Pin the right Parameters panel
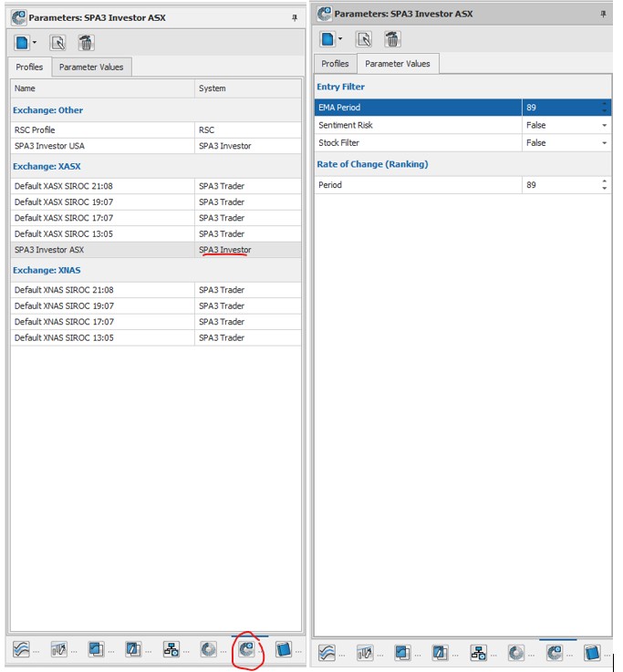 coord(603,15)
